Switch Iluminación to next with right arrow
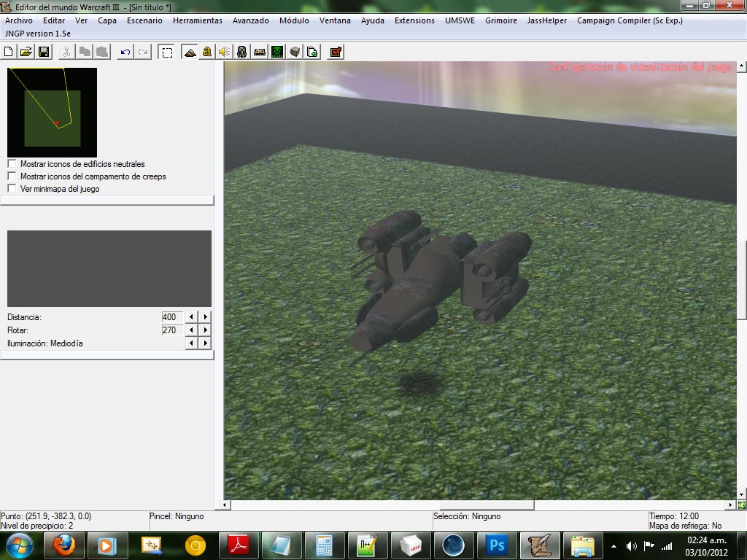 point(205,343)
